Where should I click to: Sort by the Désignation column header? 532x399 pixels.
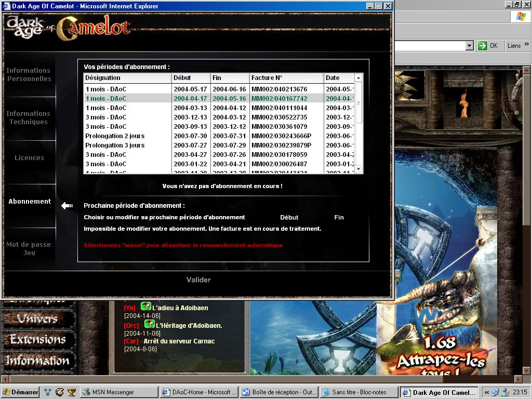(128, 78)
